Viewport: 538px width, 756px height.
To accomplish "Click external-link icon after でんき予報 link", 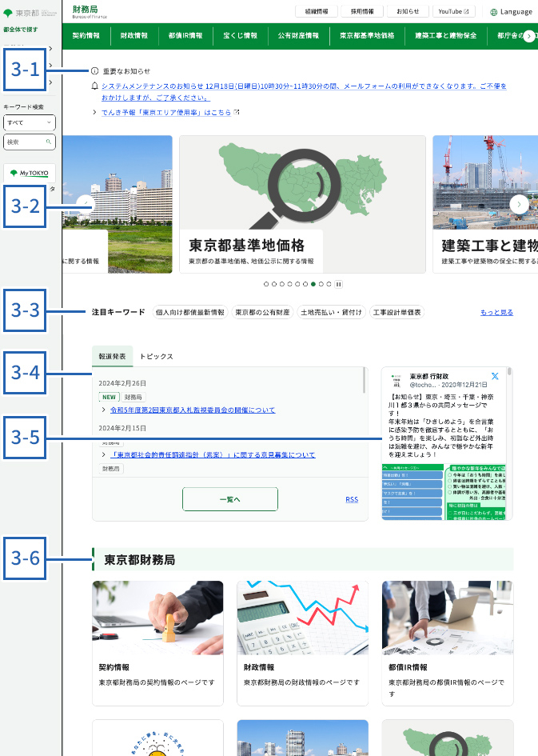I will point(237,112).
